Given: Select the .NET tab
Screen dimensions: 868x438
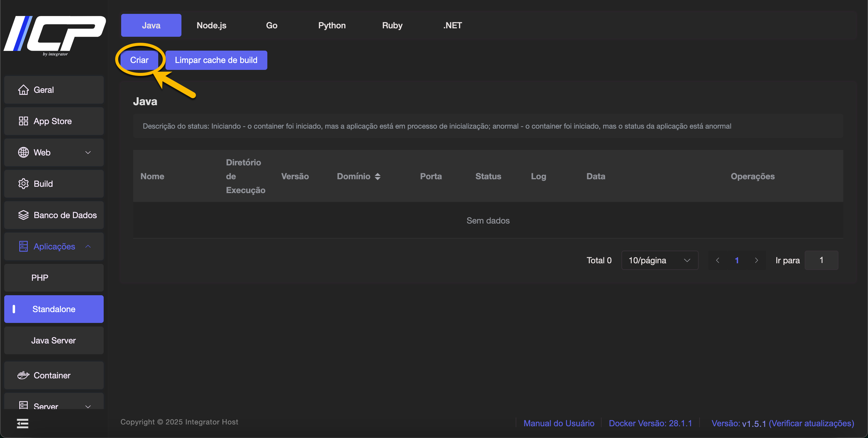Looking at the screenshot, I should (x=452, y=26).
